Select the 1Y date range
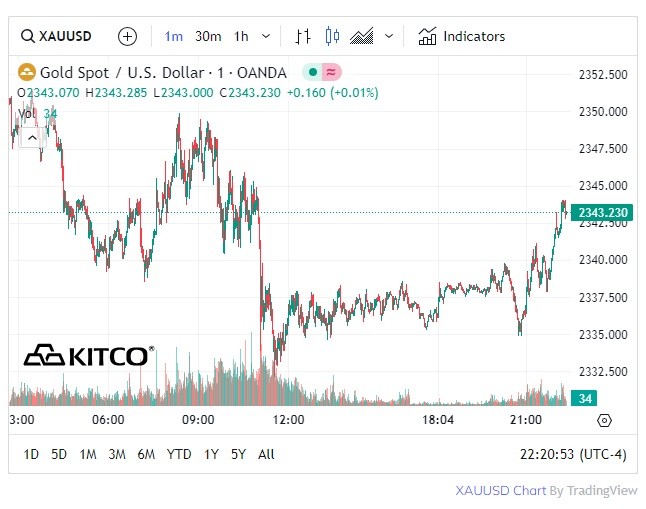Viewport: 646px width, 509px height. [x=211, y=455]
